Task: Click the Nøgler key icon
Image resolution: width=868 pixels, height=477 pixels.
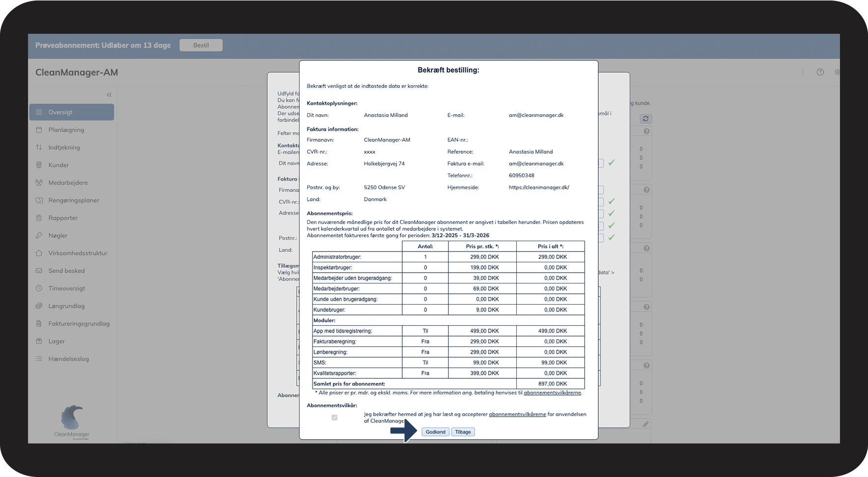Action: point(39,235)
